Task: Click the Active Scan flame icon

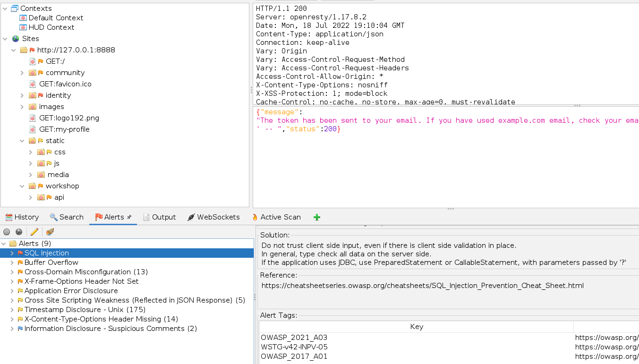Action: 256,217
